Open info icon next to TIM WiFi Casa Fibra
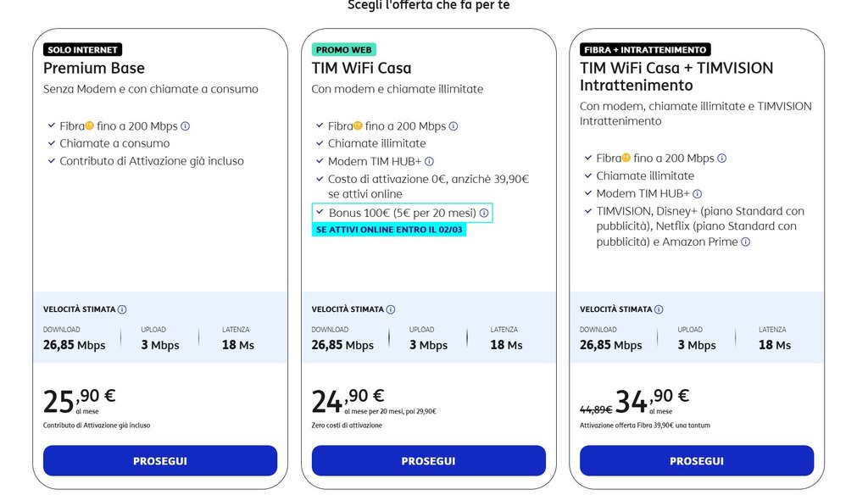 pyautogui.click(x=453, y=126)
